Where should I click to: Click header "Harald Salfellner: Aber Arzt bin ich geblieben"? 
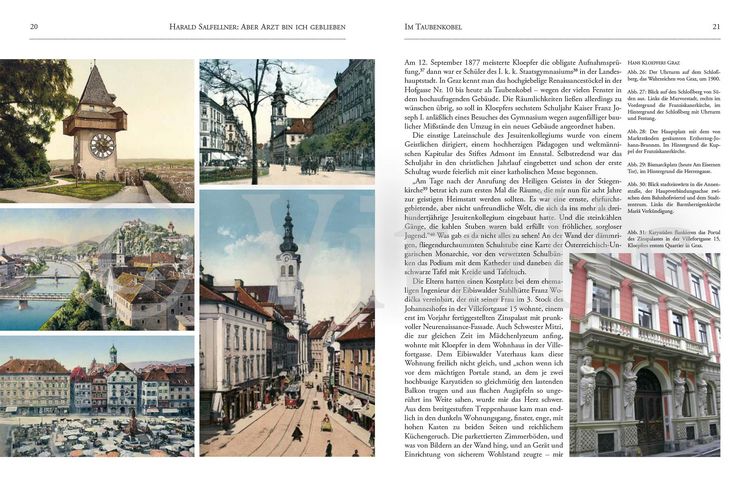pos(257,27)
